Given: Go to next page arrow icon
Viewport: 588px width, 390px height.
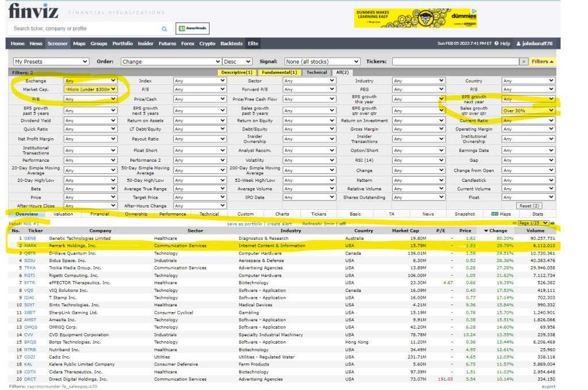Looking at the screenshot, I should coord(552,223).
